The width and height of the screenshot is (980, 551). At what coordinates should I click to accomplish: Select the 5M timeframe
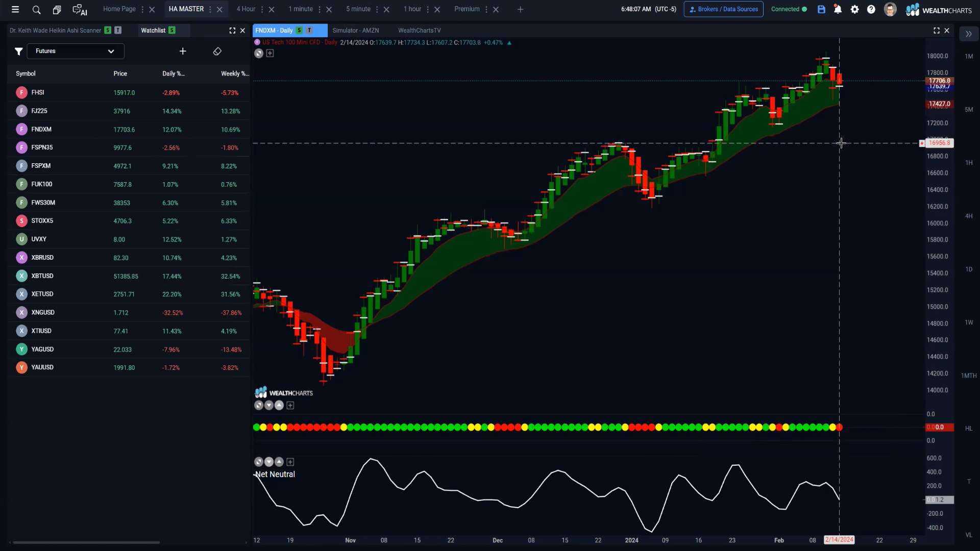click(969, 110)
